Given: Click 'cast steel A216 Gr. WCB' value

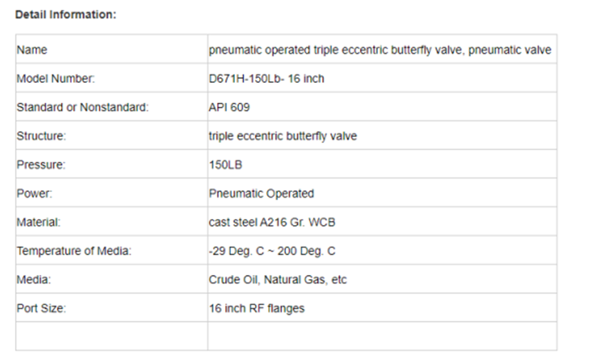Looking at the screenshot, I should click(272, 222).
